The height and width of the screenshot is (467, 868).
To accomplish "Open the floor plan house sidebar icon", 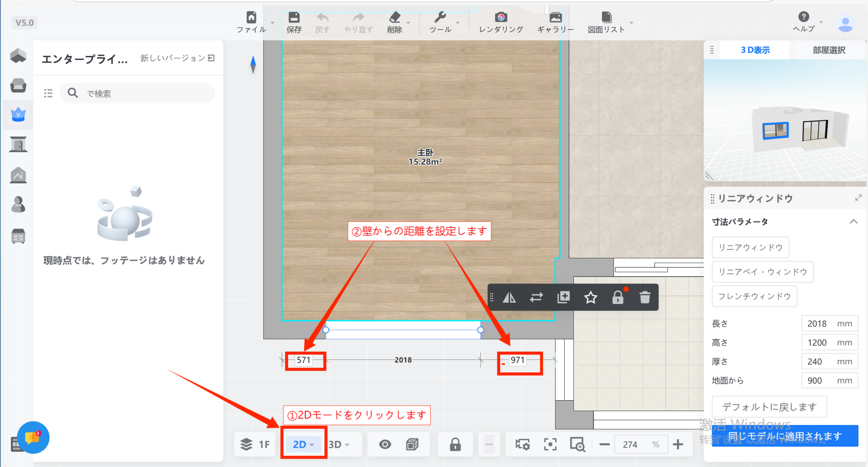I will (18, 56).
